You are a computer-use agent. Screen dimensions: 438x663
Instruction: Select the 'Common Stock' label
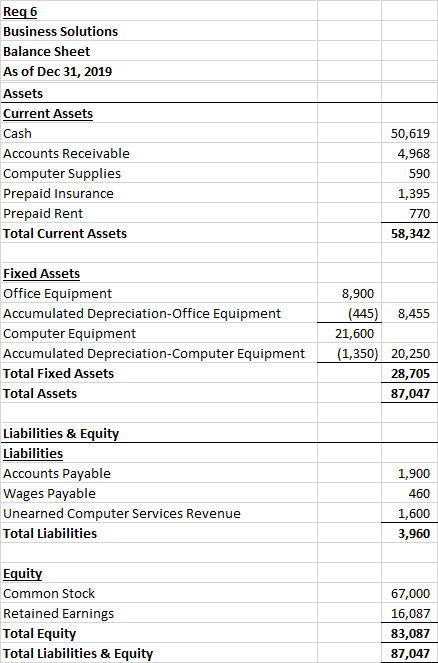tap(49, 594)
